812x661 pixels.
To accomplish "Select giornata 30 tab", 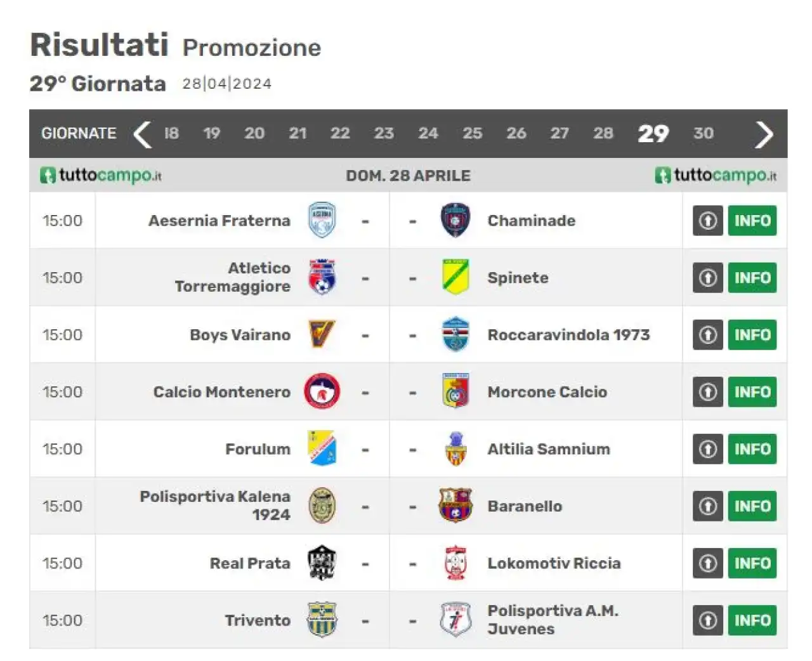I will click(x=704, y=133).
